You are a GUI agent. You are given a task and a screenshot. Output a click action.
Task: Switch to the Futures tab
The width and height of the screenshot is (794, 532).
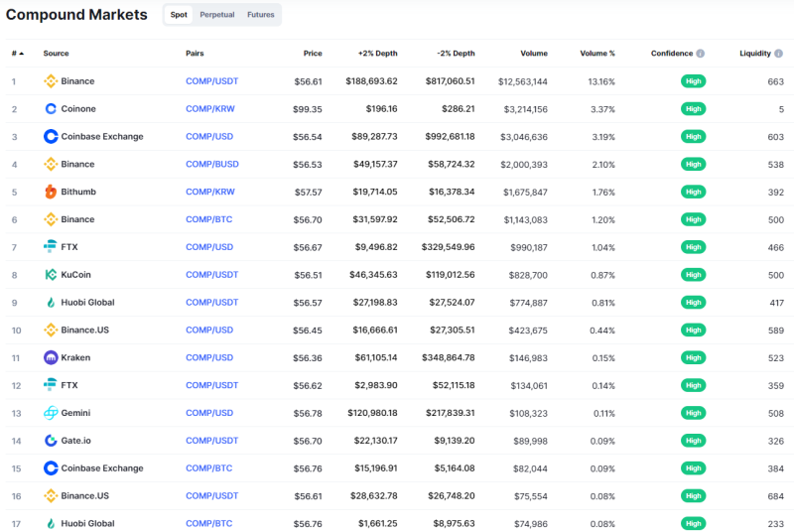coord(261,15)
